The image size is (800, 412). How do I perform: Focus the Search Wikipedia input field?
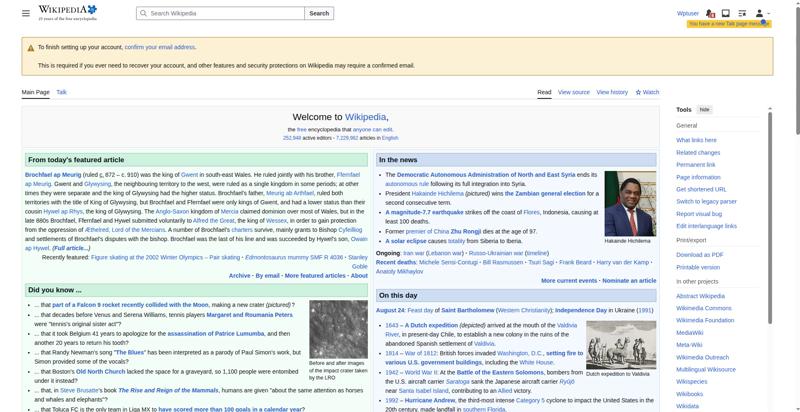pos(220,13)
